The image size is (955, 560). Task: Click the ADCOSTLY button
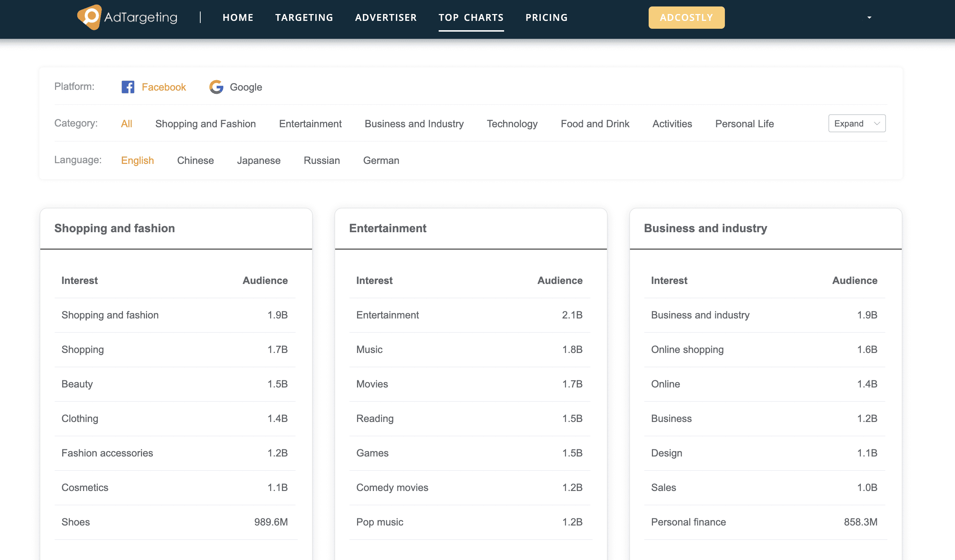[x=686, y=17]
